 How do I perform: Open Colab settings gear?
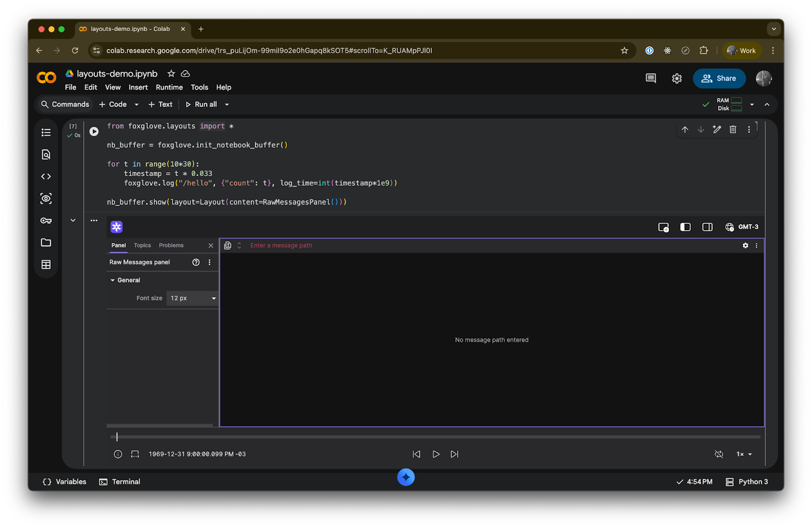(676, 79)
